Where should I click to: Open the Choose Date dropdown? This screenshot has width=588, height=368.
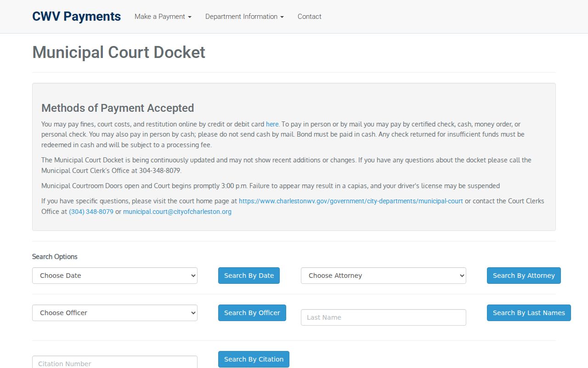point(115,276)
